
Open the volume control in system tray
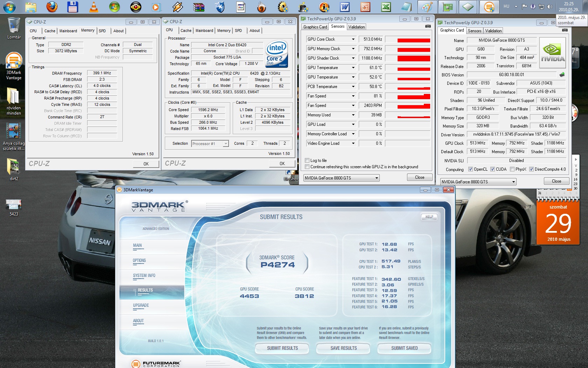(x=549, y=6)
